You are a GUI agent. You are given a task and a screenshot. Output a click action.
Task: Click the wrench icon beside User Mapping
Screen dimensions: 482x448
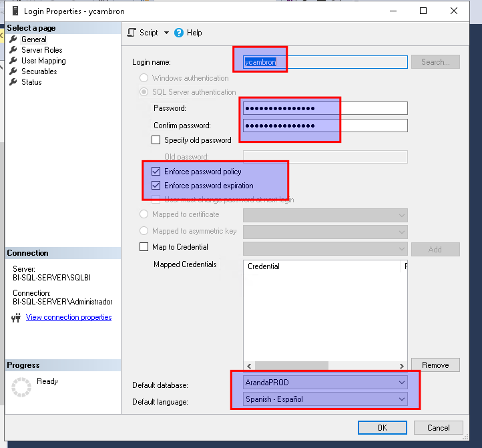[13, 61]
